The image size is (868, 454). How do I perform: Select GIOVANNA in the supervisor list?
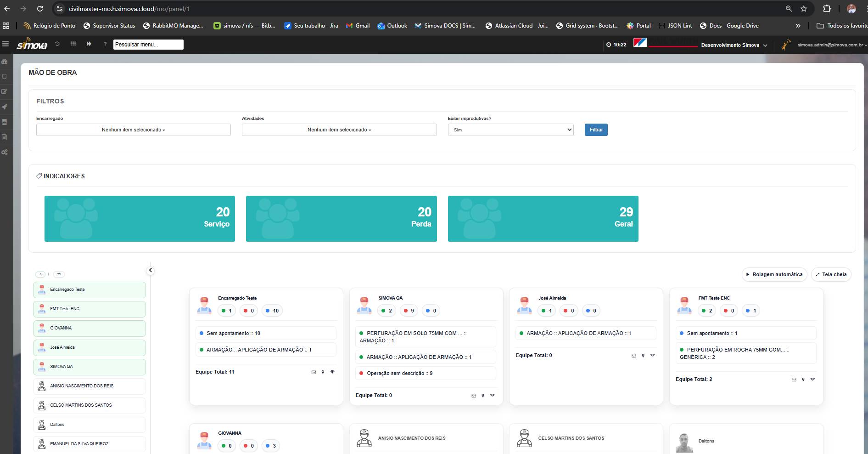(x=90, y=328)
